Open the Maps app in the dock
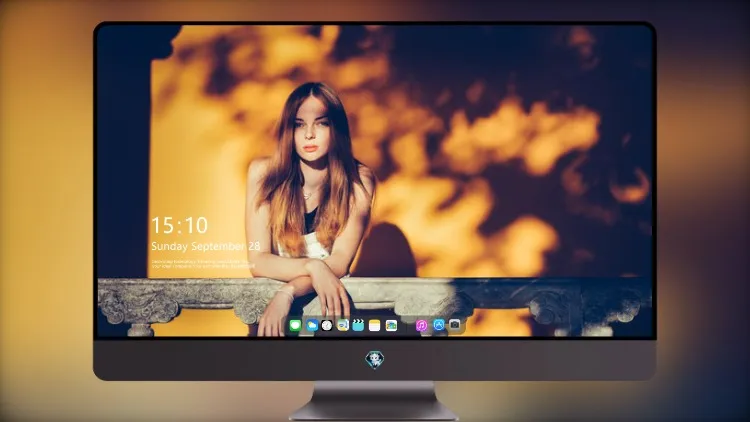Screen dimensions: 750x422 click(x=343, y=326)
